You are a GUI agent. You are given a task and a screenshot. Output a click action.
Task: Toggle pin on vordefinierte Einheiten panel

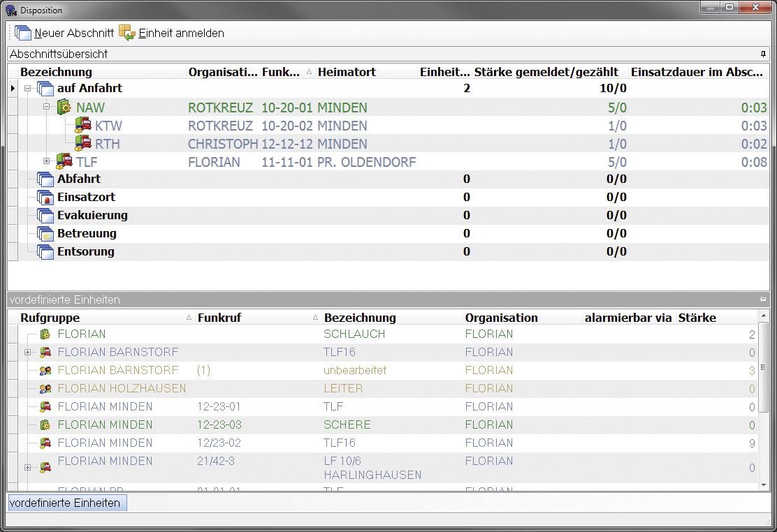763,300
